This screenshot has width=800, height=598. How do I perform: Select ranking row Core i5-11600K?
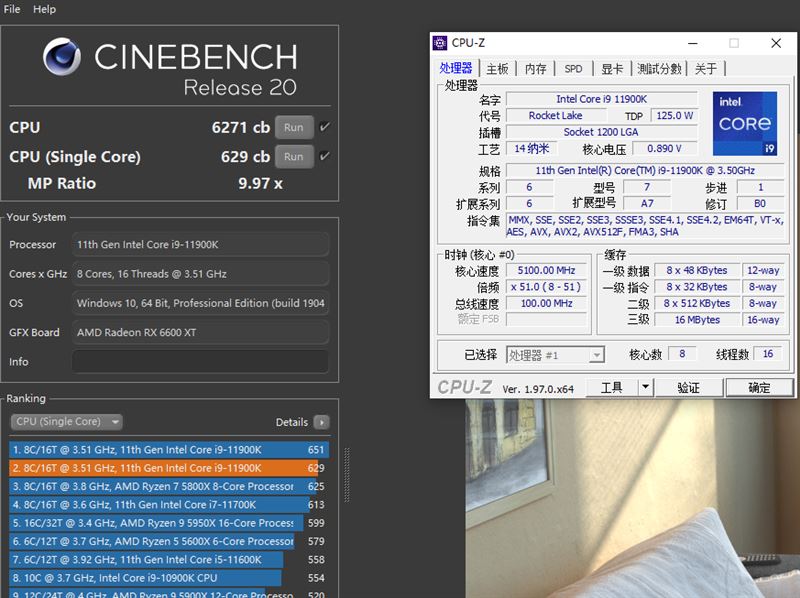pos(168,560)
